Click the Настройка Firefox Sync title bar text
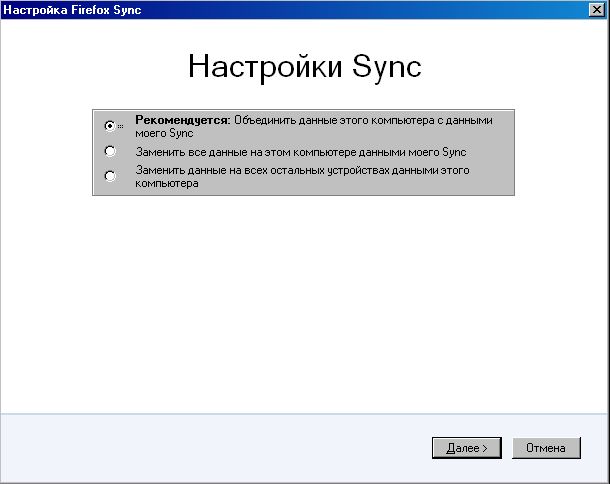 click(x=72, y=10)
